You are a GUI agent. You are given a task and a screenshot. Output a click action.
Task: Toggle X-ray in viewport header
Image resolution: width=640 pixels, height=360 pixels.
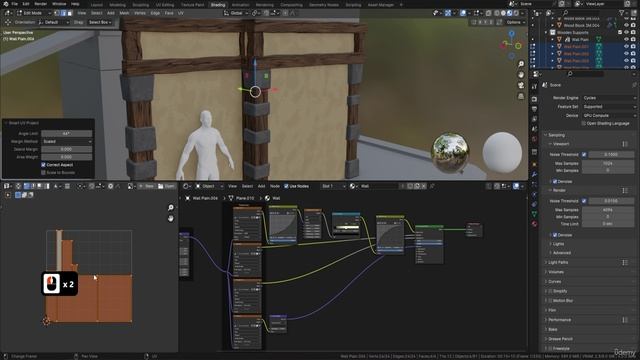489,13
